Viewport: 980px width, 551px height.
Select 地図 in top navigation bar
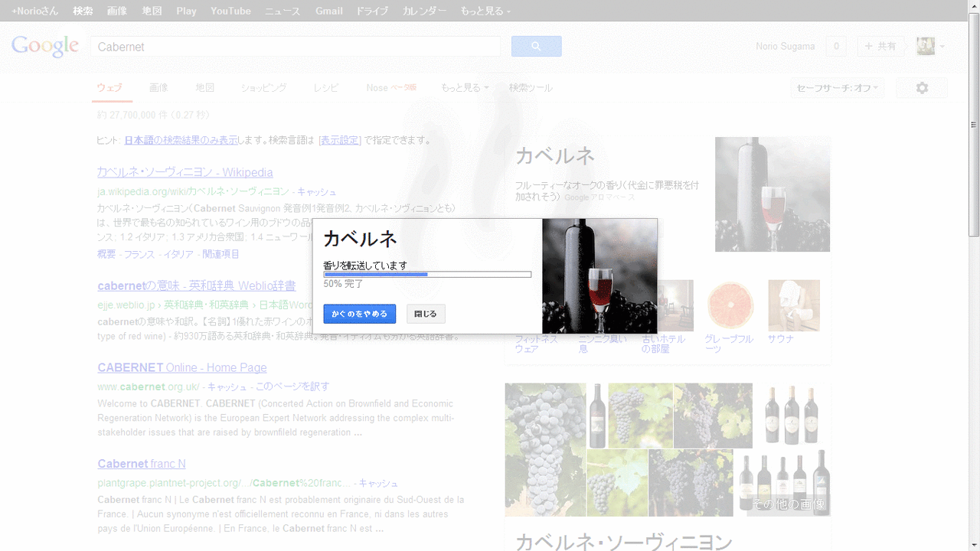click(x=152, y=11)
